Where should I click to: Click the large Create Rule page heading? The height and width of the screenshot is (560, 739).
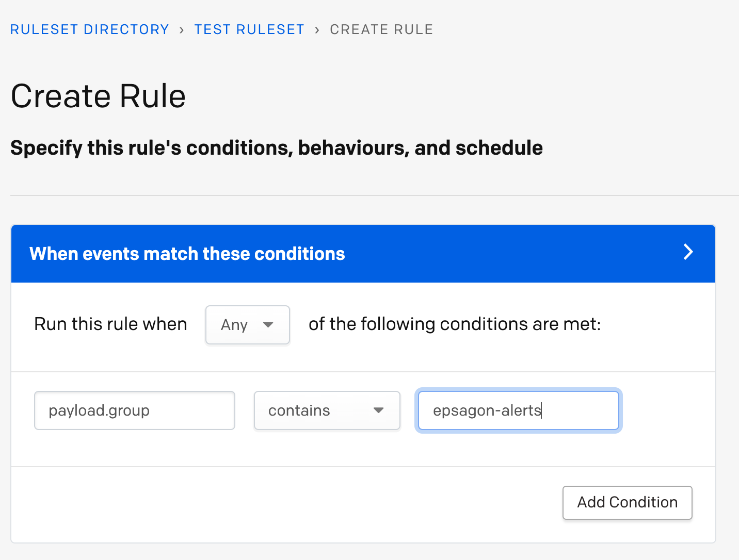[x=98, y=96]
